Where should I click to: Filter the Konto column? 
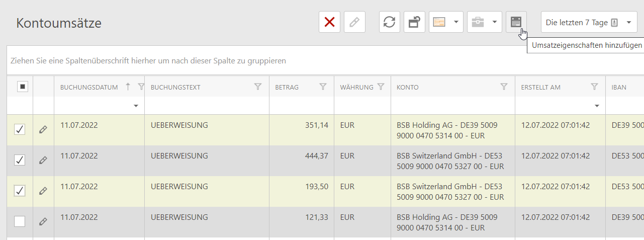(504, 87)
